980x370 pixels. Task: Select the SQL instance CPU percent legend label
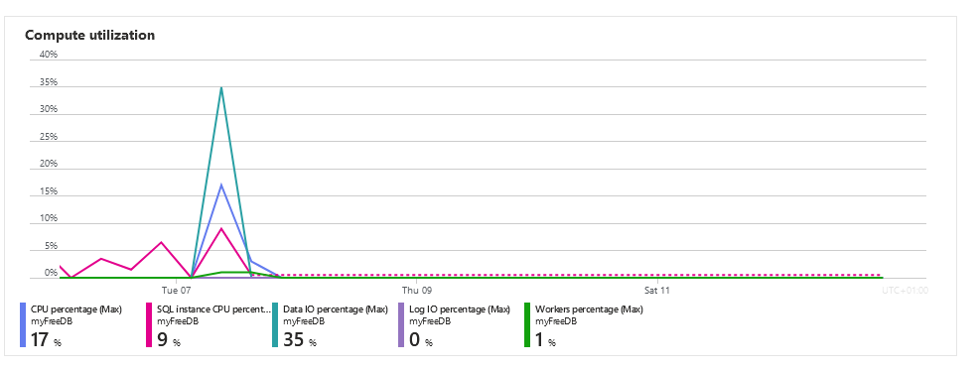click(213, 309)
